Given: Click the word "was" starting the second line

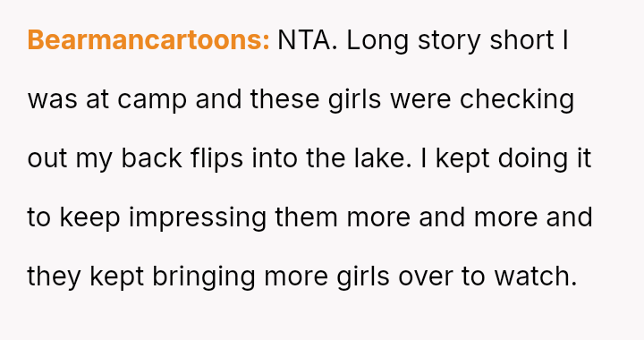Looking at the screenshot, I should pyautogui.click(x=52, y=100).
